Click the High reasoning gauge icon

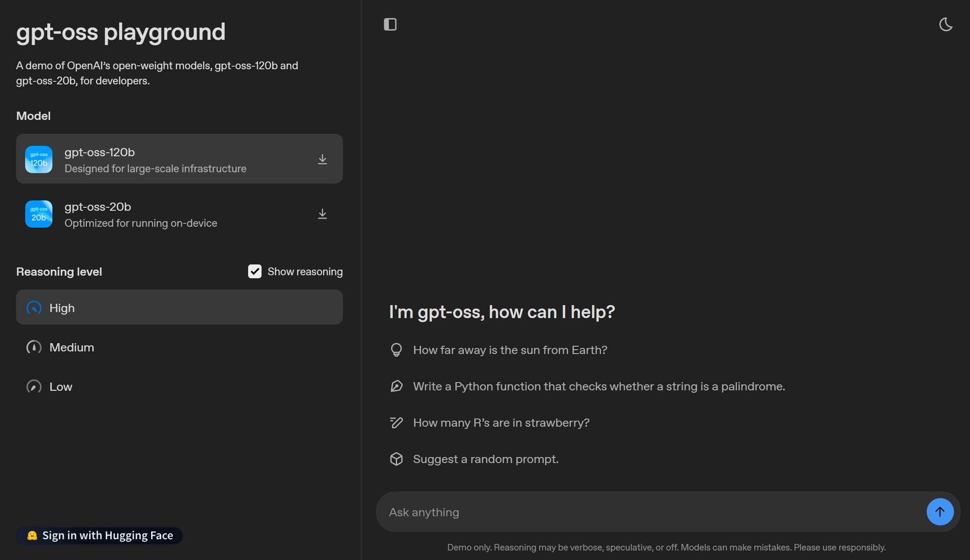pos(34,308)
